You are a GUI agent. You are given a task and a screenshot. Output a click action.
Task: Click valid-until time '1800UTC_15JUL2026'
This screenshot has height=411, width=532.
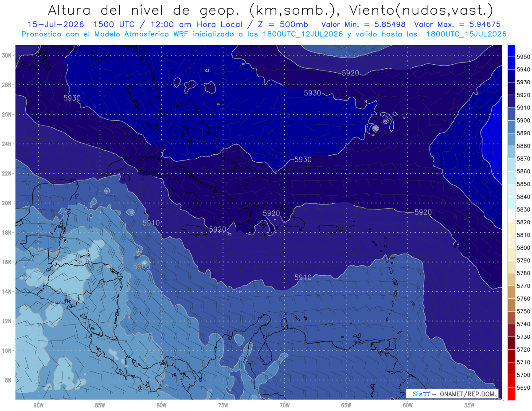[466, 34]
